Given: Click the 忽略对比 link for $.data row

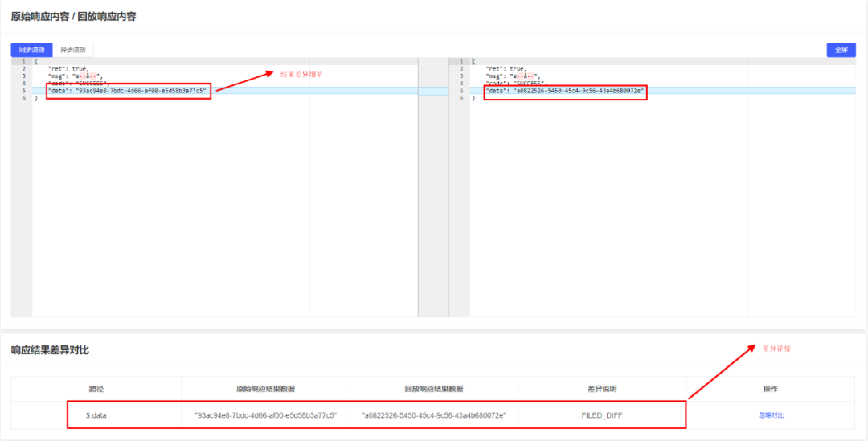Looking at the screenshot, I should pyautogui.click(x=771, y=415).
